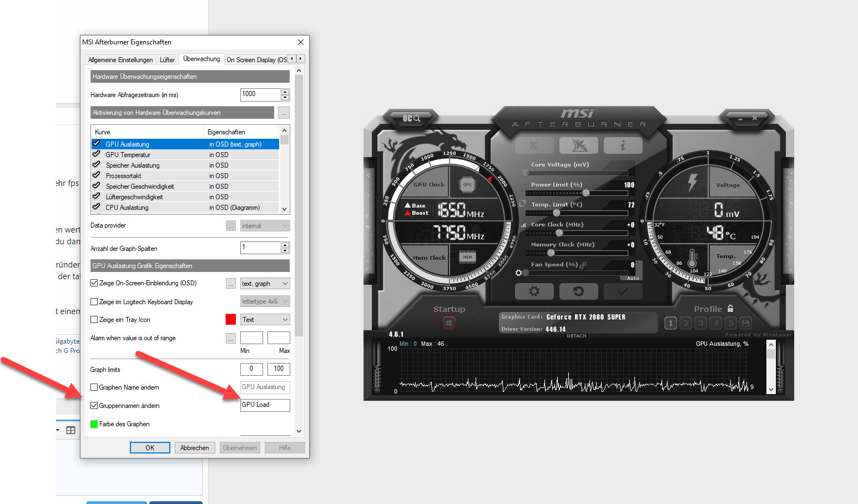
Task: Toggle the Fan Speed Auto button
Action: [633, 278]
